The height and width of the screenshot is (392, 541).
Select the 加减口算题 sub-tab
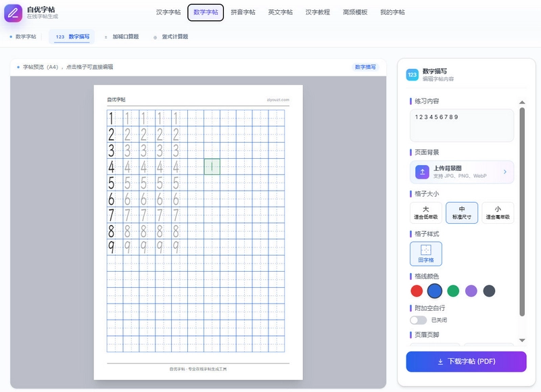pos(122,37)
